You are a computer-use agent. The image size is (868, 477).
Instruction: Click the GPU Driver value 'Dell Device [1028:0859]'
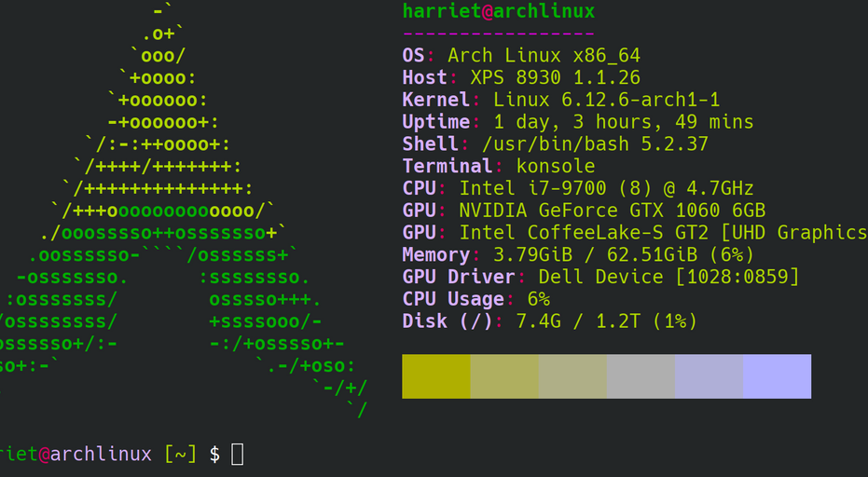click(x=668, y=277)
